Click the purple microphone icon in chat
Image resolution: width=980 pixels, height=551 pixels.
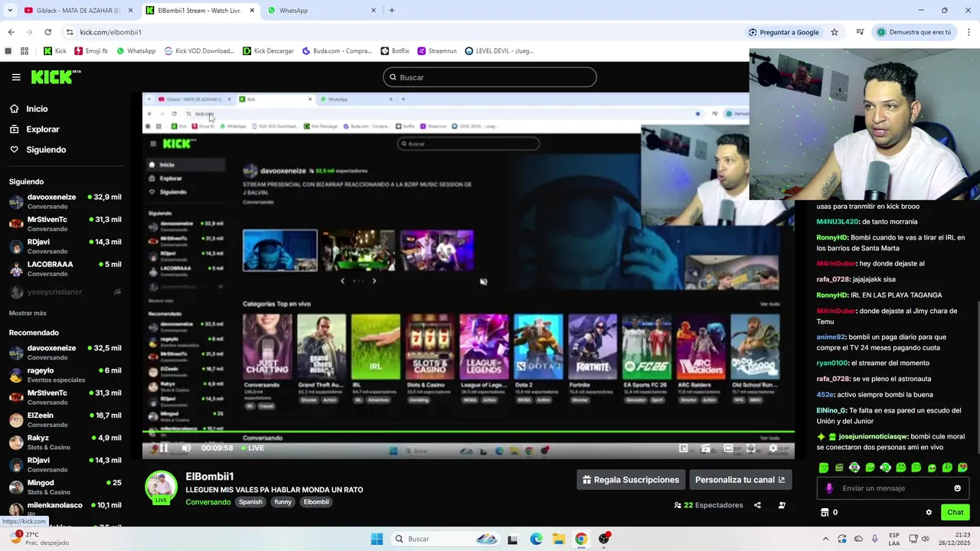(x=829, y=488)
